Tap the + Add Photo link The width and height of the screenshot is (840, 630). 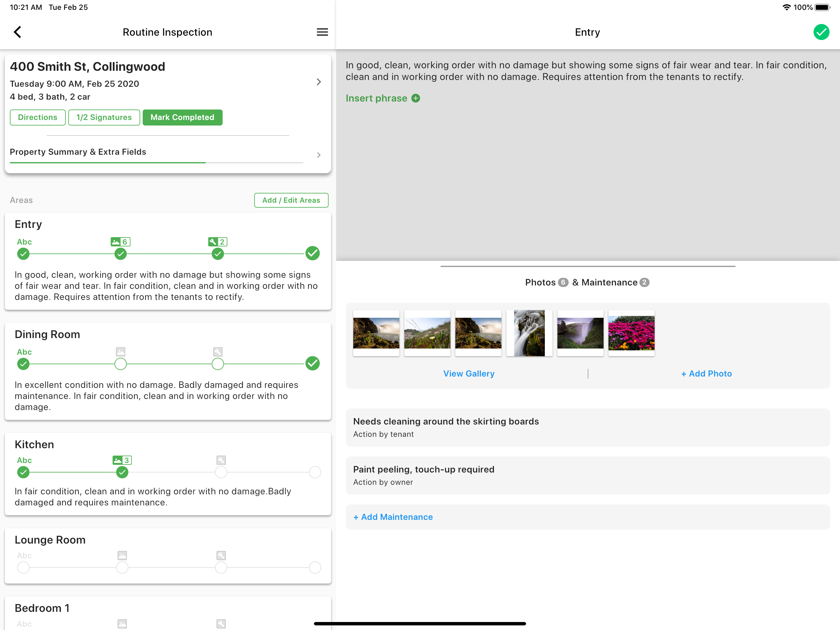706,373
